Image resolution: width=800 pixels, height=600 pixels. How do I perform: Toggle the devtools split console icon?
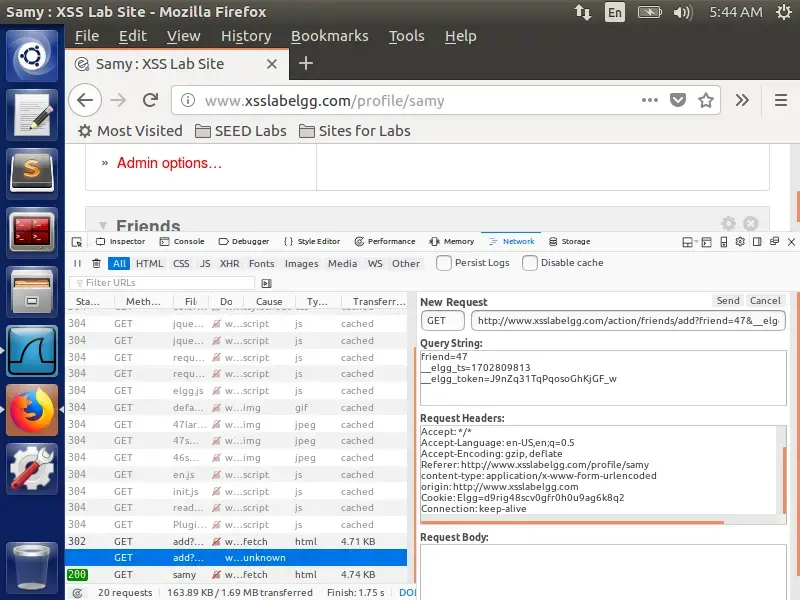pyautogui.click(x=706, y=242)
